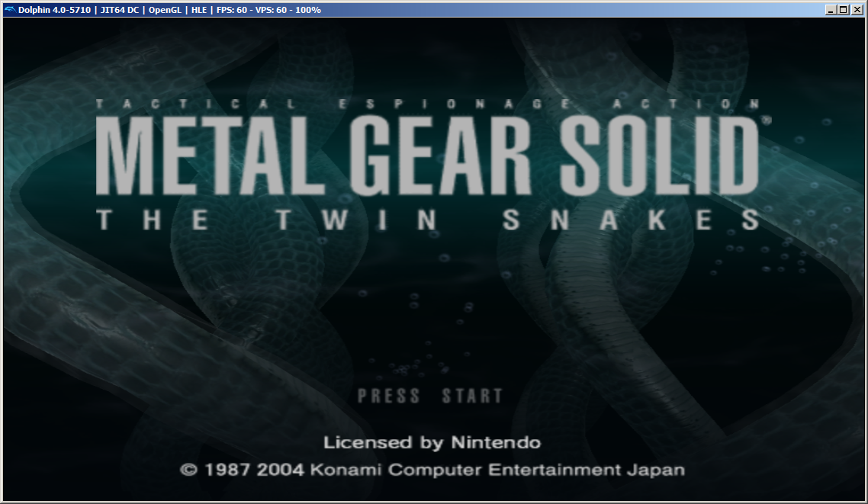Click the METAL GEAR SOLID logo
The height and width of the screenshot is (504, 868).
pyautogui.click(x=427, y=158)
